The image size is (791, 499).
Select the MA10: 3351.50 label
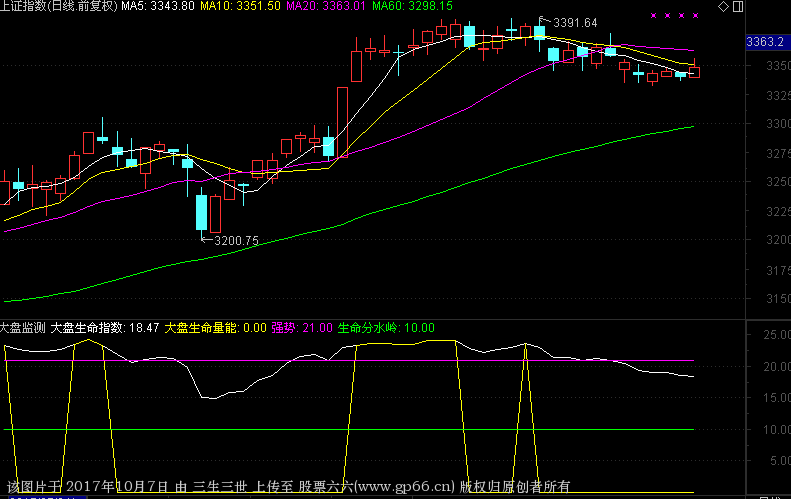240,6
